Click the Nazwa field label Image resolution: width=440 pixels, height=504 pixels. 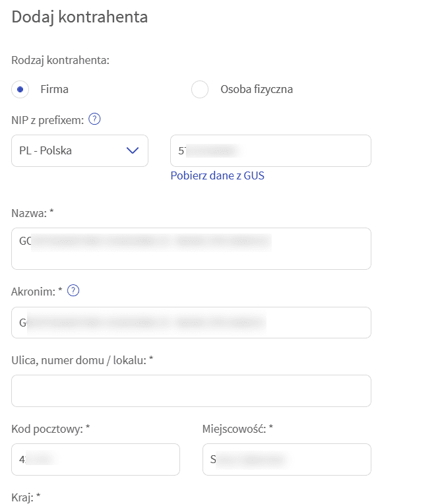[32, 213]
